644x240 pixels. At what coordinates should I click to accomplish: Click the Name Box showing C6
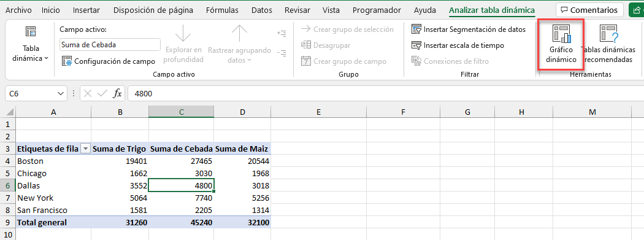coord(31,94)
